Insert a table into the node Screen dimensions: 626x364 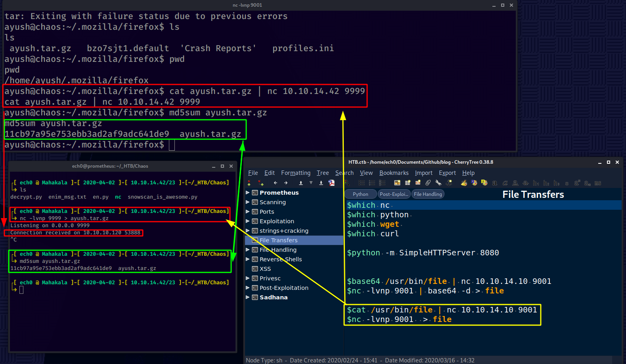point(408,183)
